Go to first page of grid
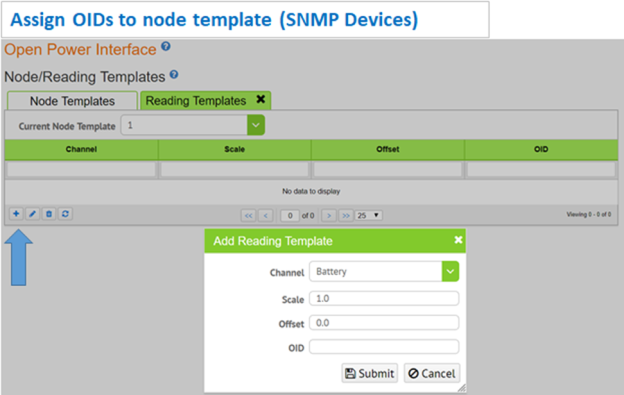This screenshot has height=395, width=624. click(248, 216)
